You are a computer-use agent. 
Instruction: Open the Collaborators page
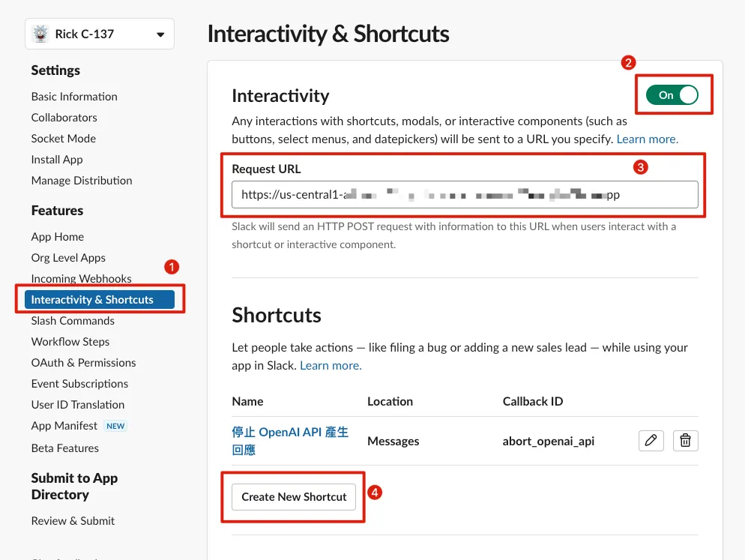coord(64,118)
